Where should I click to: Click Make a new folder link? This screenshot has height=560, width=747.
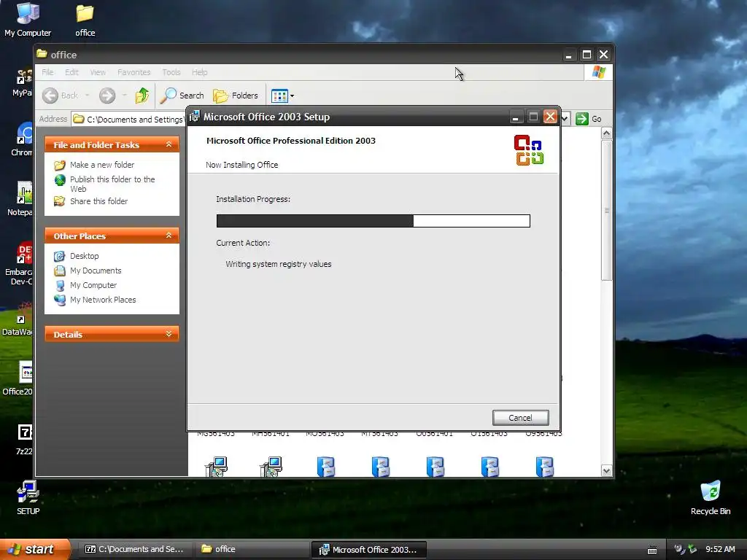[x=102, y=165]
